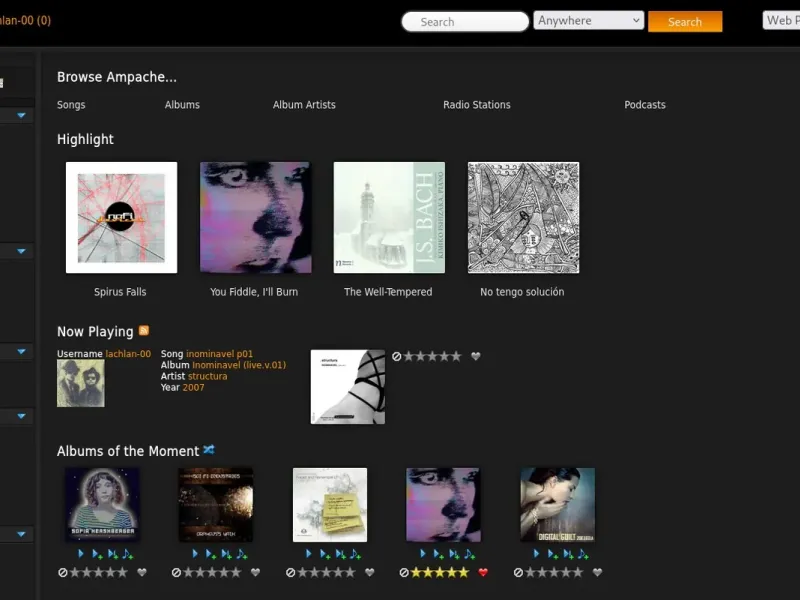The image size is (800, 600).
Task: Open the Sofia Hershberger album cover
Action: 102,505
